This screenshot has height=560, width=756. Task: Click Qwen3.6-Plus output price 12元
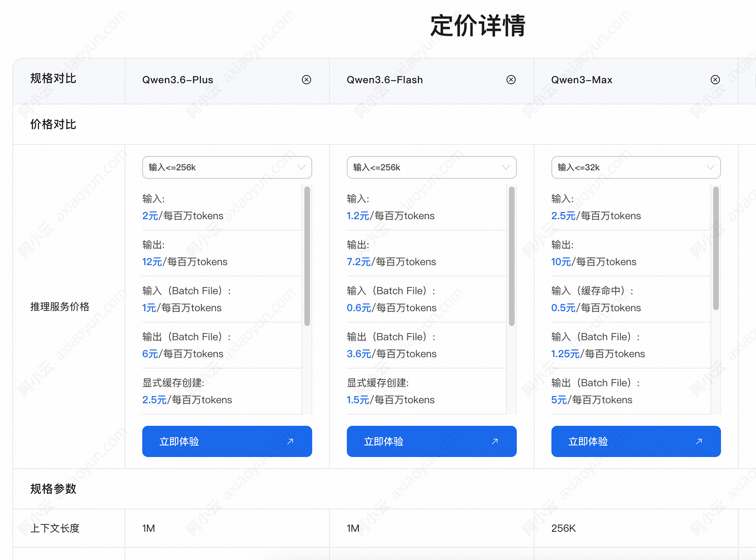pyautogui.click(x=152, y=262)
